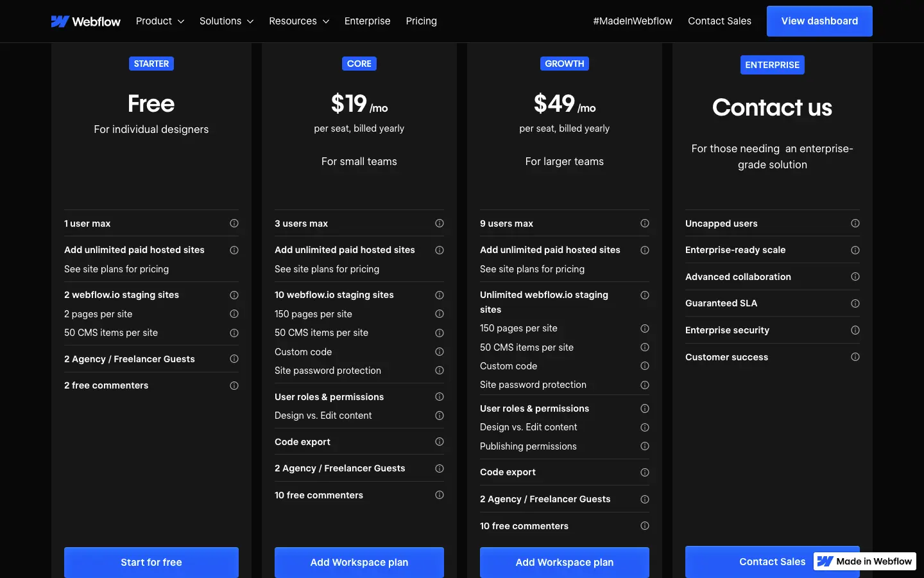Click the Free plan heading
This screenshot has width=924, height=578.
[x=151, y=103]
